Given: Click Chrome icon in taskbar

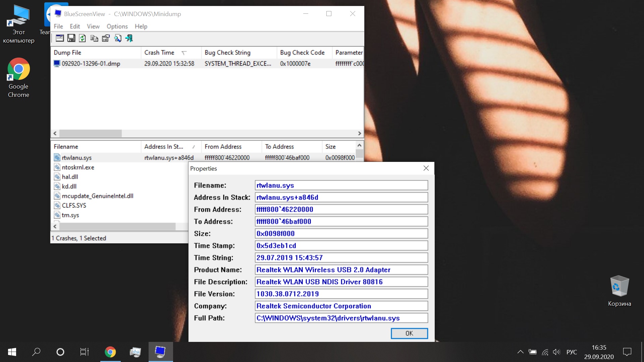Looking at the screenshot, I should (x=110, y=352).
